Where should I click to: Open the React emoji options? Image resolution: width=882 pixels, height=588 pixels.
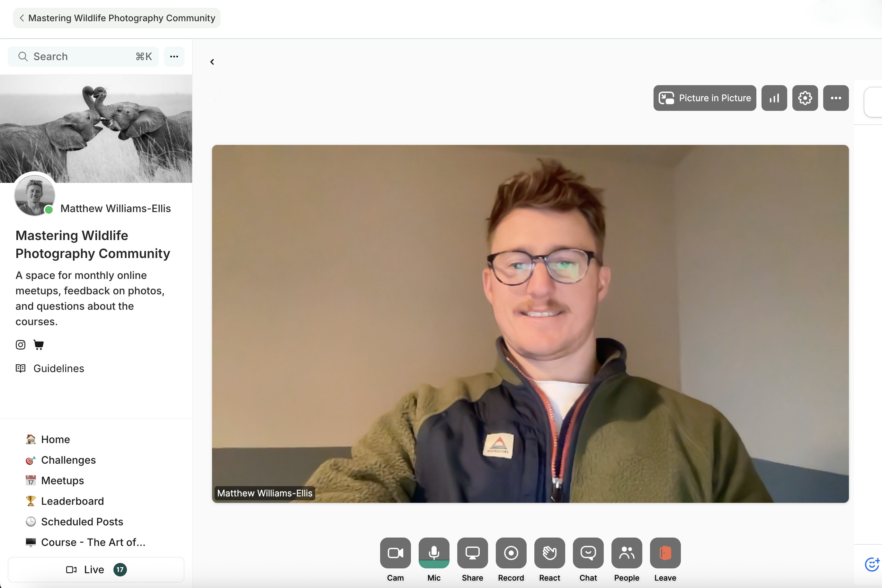(x=549, y=553)
